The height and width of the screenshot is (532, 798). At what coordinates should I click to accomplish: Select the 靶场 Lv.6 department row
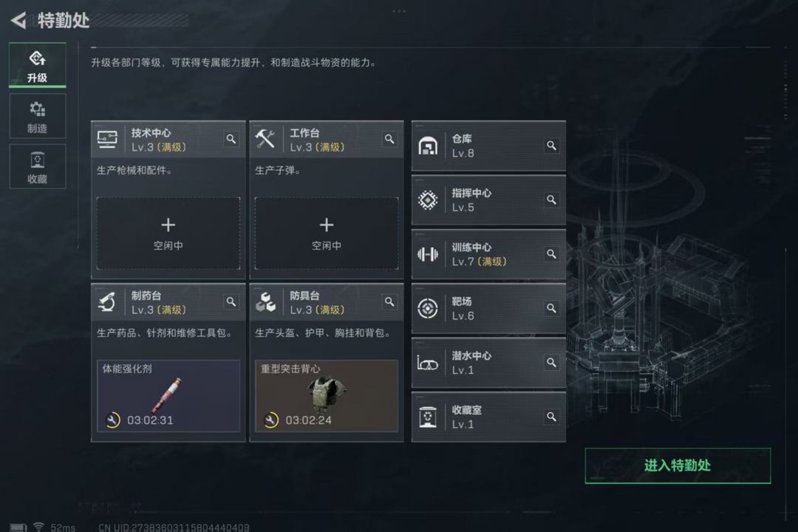488,309
